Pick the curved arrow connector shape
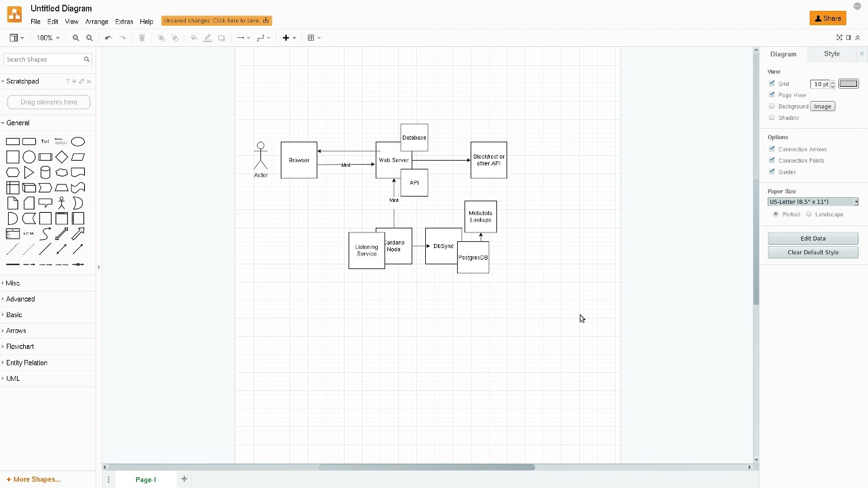Screen dimensions: 868x488 (45, 234)
